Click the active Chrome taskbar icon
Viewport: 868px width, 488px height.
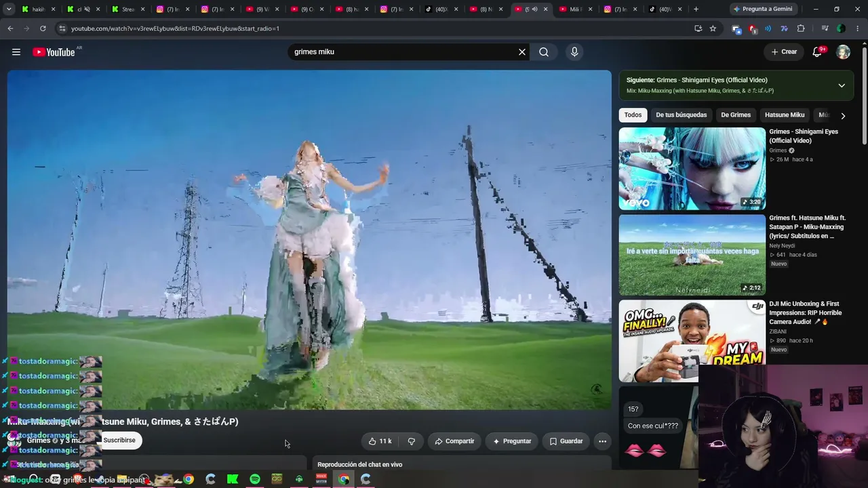[344, 479]
